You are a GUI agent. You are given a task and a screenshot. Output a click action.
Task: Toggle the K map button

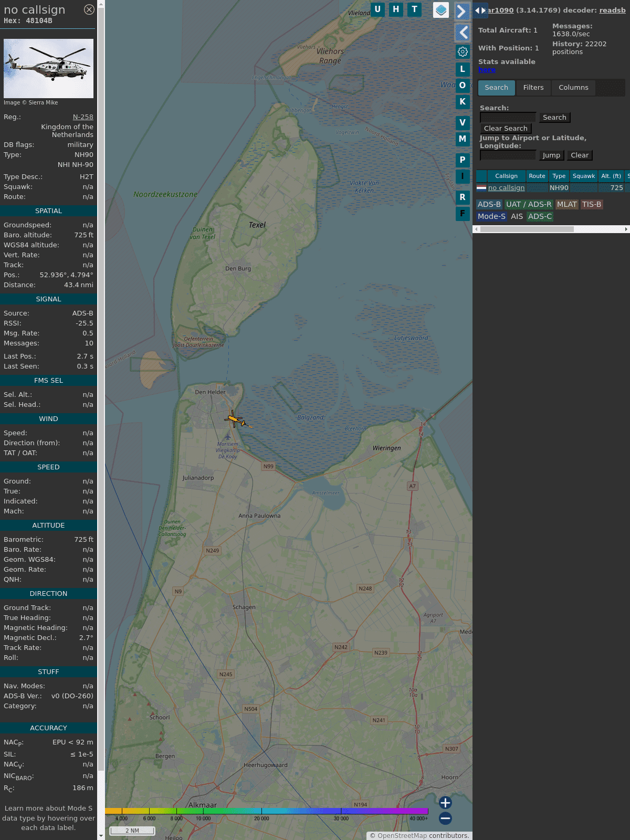pos(463,102)
